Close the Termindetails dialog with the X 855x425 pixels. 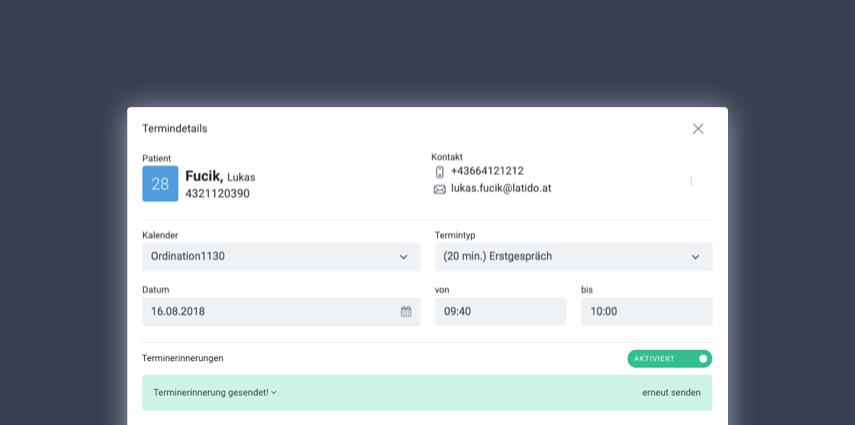(697, 129)
